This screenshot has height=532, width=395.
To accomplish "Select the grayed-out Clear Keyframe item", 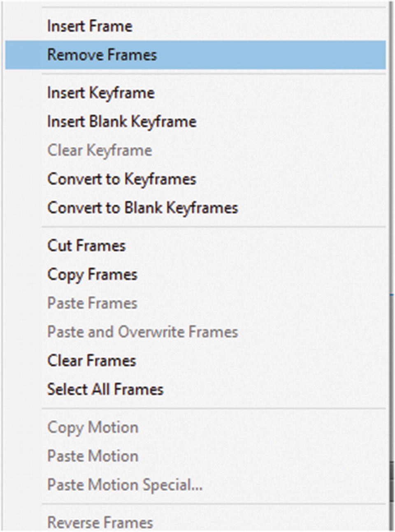I will tap(100, 150).
